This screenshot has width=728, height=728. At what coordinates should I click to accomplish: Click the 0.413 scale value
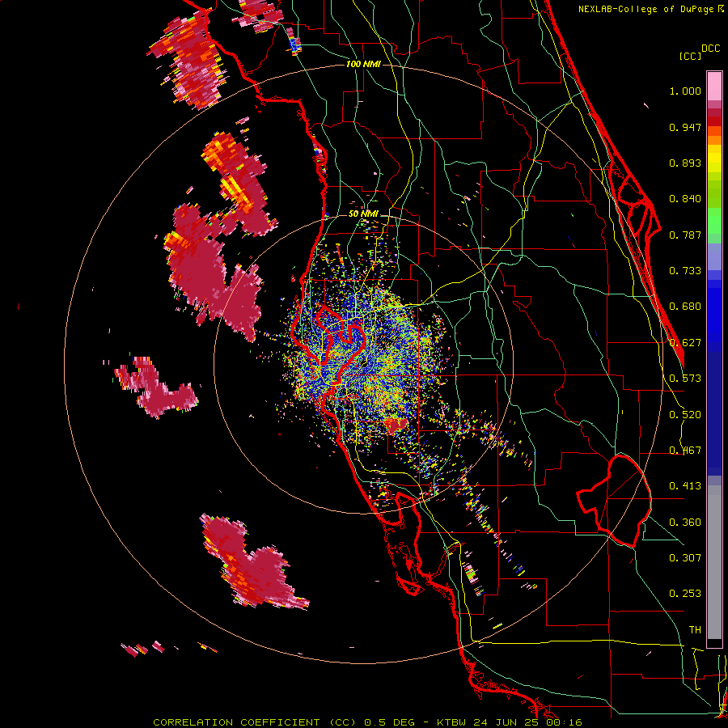point(685,486)
